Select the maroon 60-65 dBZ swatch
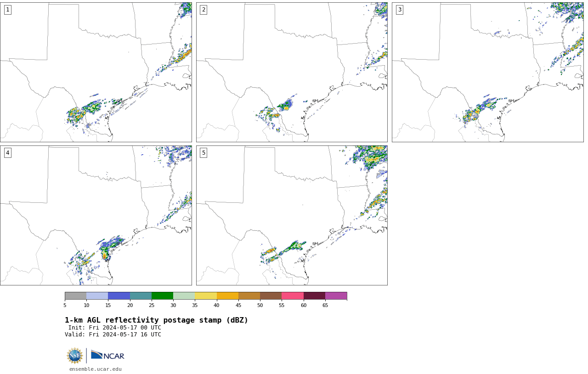 point(314,296)
